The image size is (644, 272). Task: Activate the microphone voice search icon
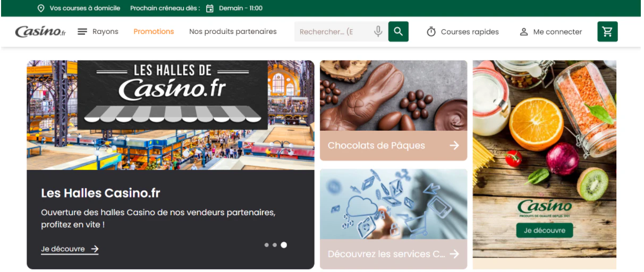coord(378,31)
